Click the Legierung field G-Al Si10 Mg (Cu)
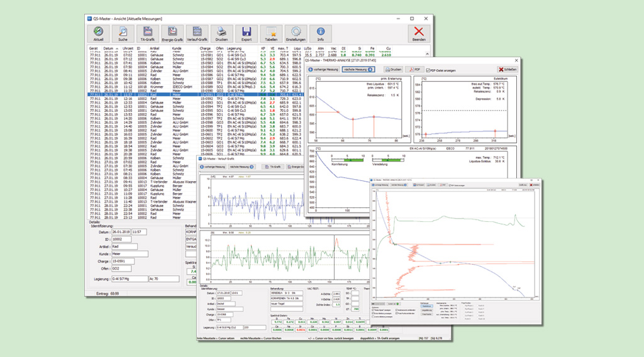 coord(230,328)
